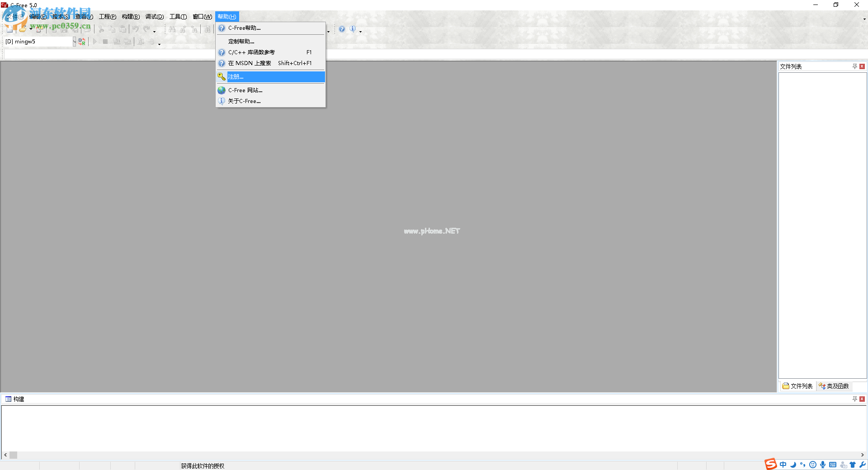This screenshot has height=470, width=868.
Task: Expand build toolbar options arrow after hand icon
Action: pos(159,44)
